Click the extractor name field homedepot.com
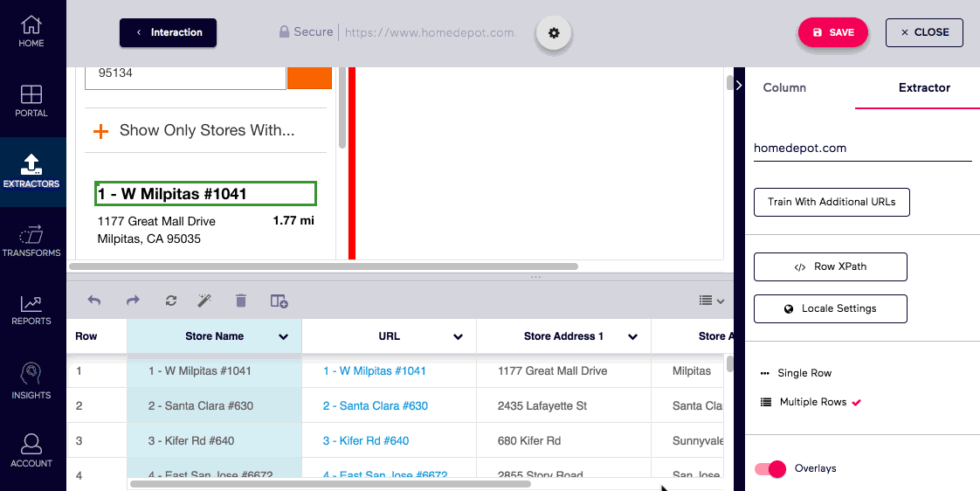The image size is (980, 491). click(862, 149)
